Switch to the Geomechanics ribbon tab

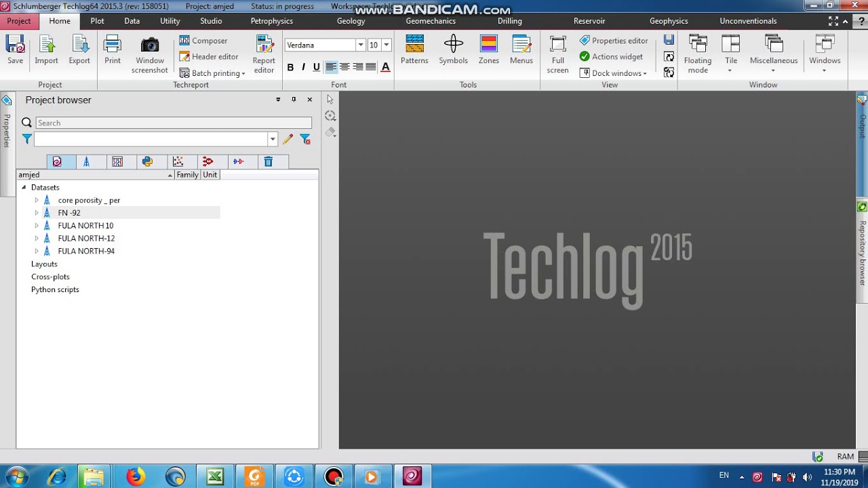pyautogui.click(x=431, y=21)
